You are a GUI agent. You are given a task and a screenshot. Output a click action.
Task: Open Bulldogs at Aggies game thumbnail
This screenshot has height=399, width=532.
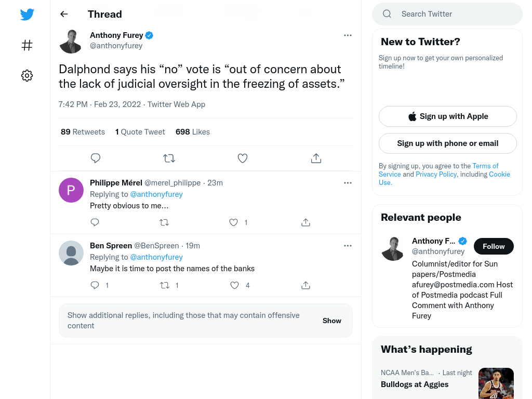coord(496,383)
